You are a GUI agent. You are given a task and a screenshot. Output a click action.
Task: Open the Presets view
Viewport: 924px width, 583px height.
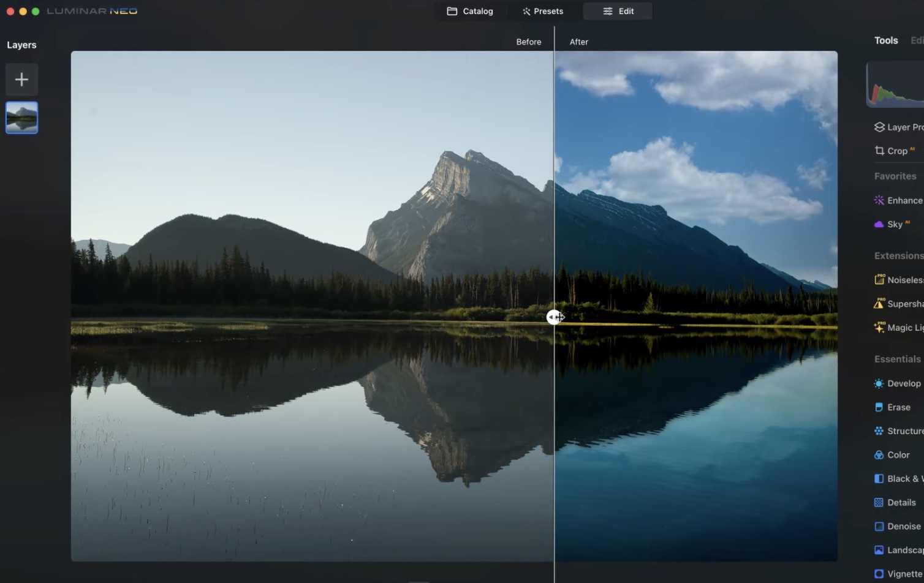coord(542,11)
